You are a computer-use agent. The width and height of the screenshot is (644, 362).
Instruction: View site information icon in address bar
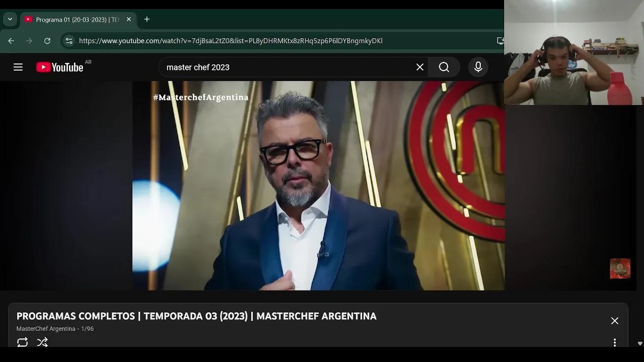coord(69,41)
